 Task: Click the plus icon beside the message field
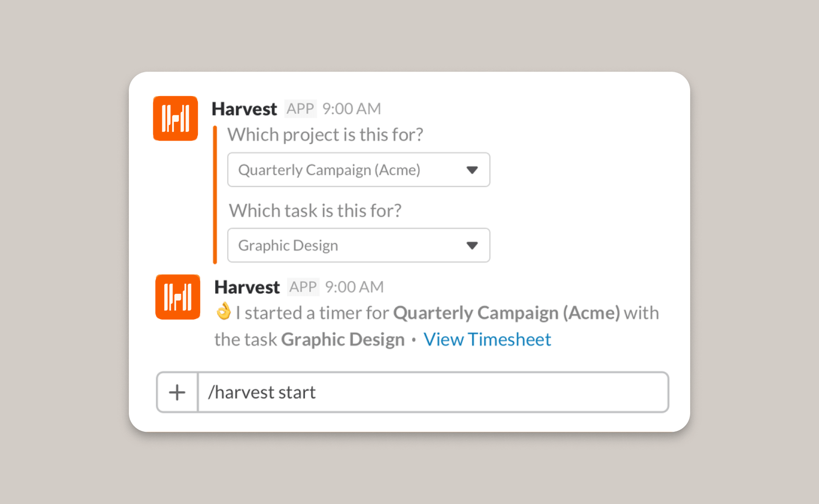[177, 392]
